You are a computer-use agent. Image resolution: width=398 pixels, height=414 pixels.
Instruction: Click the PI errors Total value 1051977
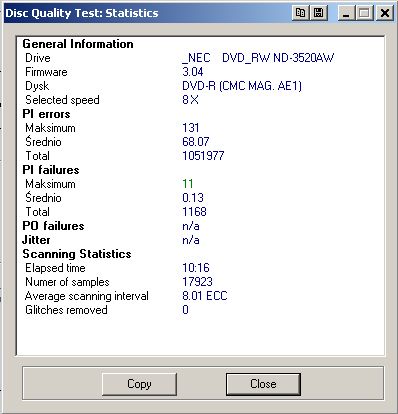pos(203,156)
